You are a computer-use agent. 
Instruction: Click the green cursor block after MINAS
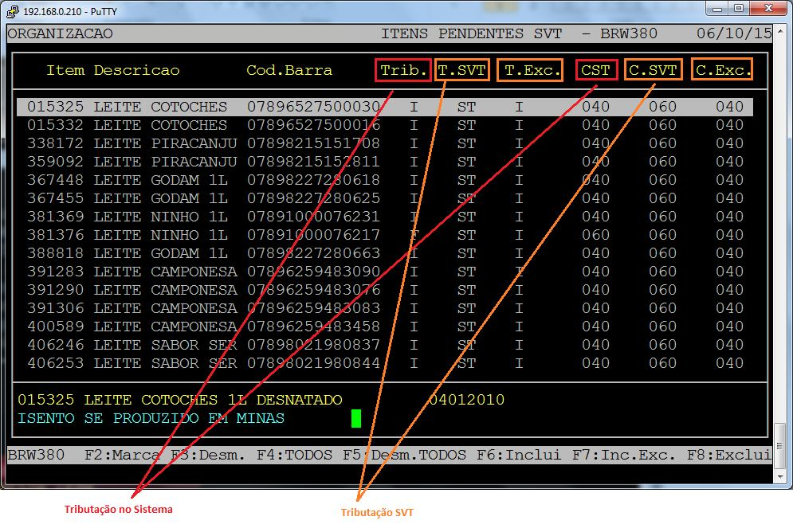(356, 418)
